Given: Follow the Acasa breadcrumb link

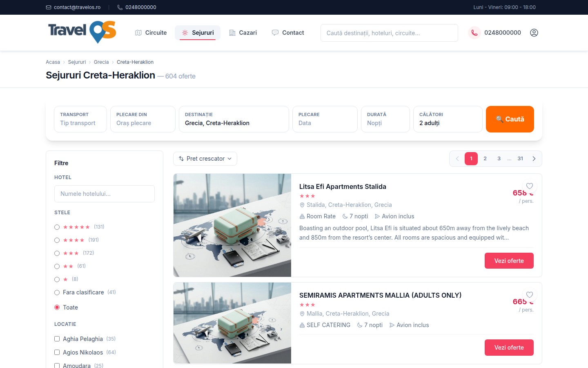Looking at the screenshot, I should [53, 62].
